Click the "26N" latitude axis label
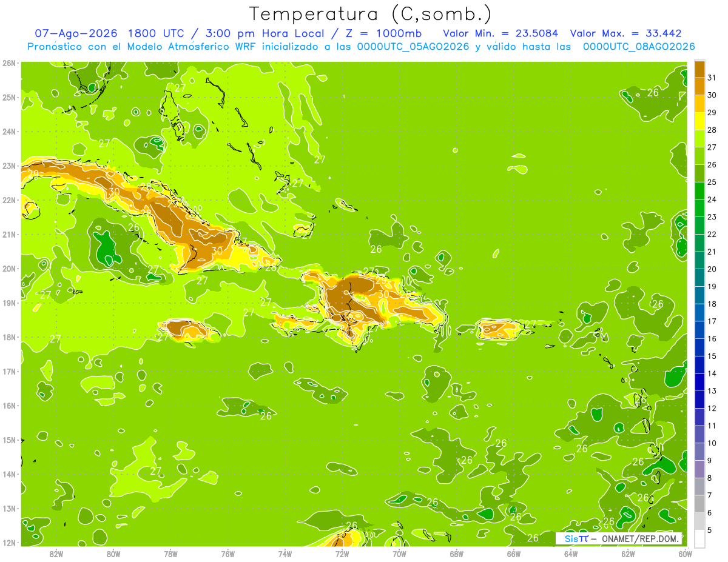 [9, 63]
